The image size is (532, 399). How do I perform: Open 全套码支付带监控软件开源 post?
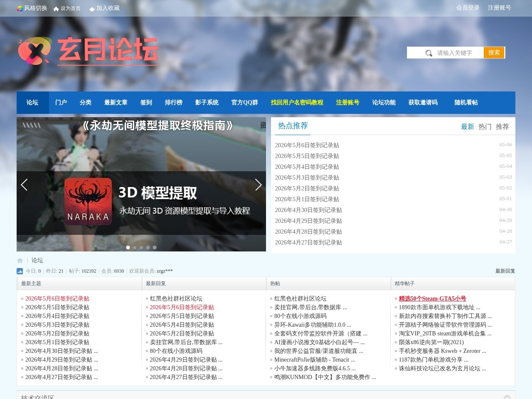321,333
